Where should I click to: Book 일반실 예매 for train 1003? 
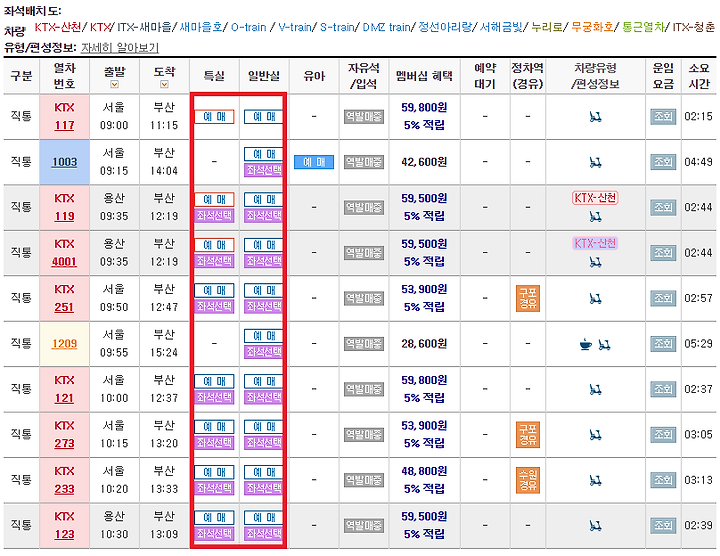click(264, 154)
